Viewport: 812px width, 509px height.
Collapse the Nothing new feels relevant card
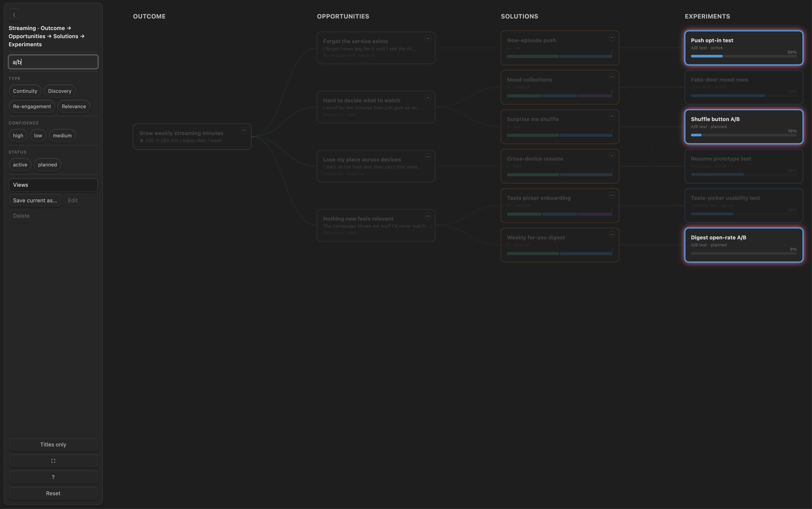[x=428, y=216]
